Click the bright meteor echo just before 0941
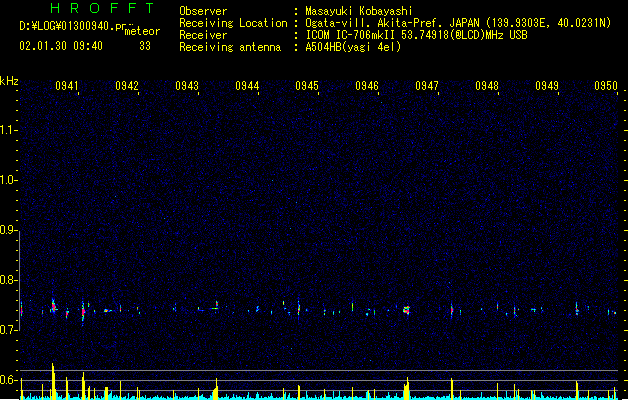The height and width of the screenshot is (400, 629). (53, 307)
